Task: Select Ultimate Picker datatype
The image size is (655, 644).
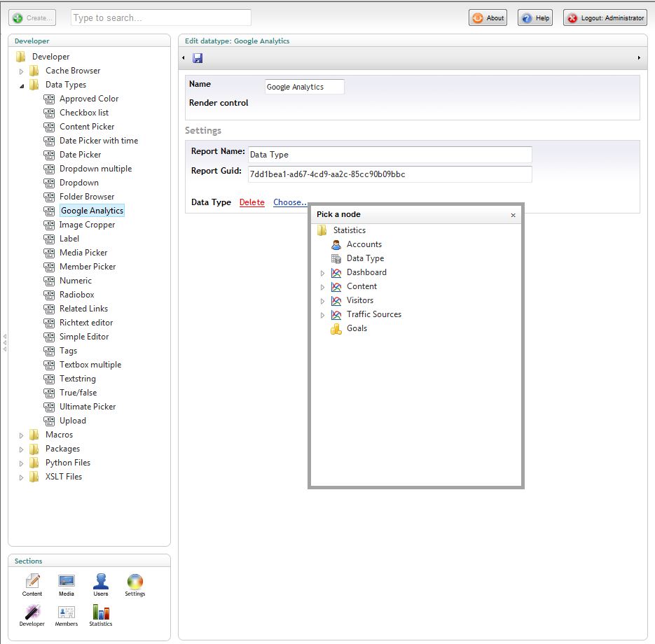Action: click(x=88, y=407)
